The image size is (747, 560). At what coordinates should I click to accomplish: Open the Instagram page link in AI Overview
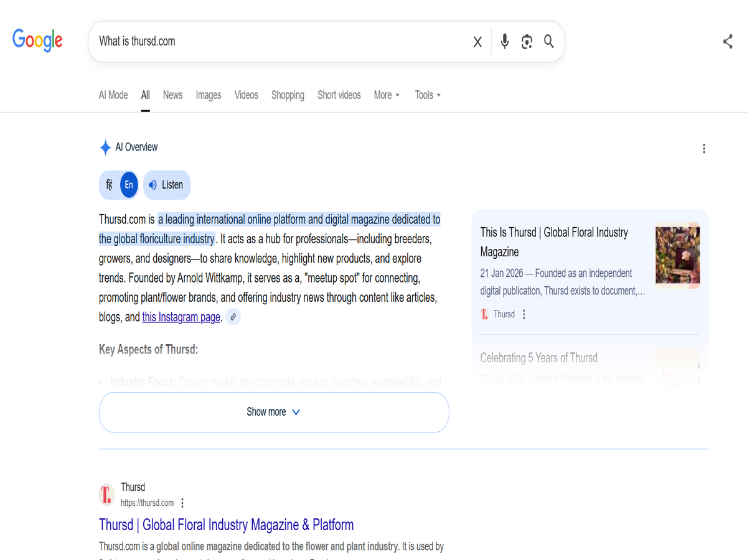tap(181, 317)
